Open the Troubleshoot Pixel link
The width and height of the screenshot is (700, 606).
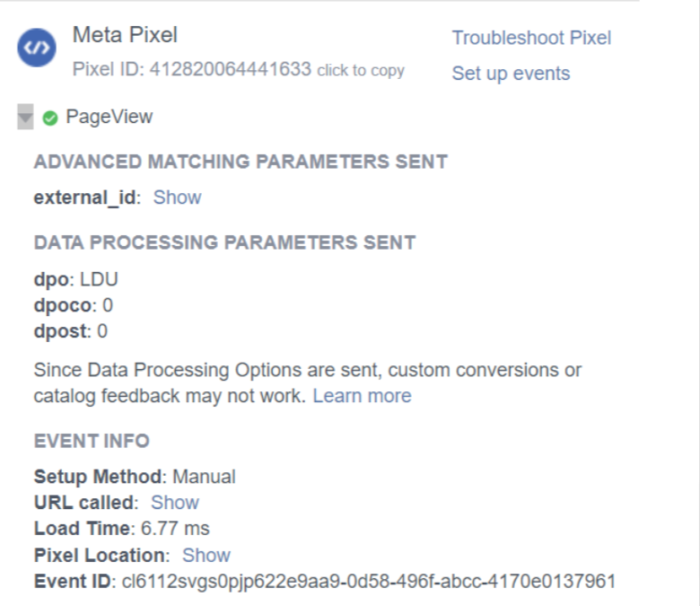pyautogui.click(x=531, y=38)
